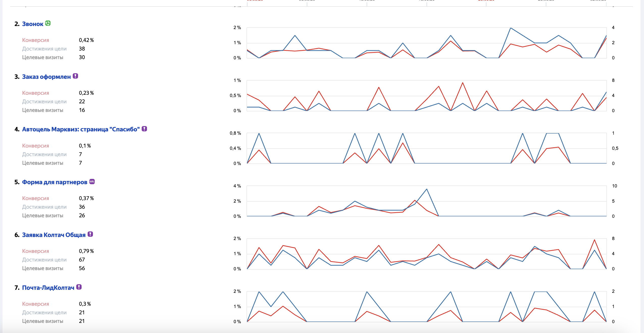
Task: Click the Целевые визиты label under Заявка Колтач Общая
Action: point(43,268)
